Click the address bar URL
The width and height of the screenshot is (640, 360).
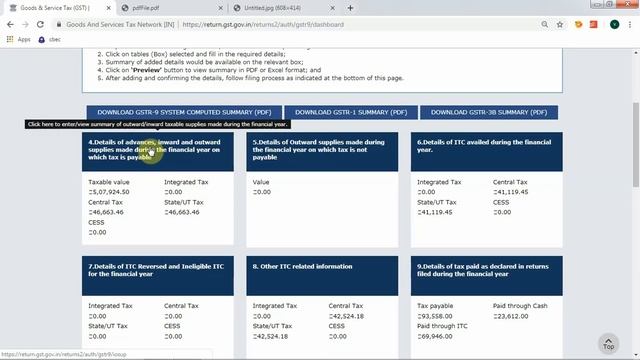[263, 24]
